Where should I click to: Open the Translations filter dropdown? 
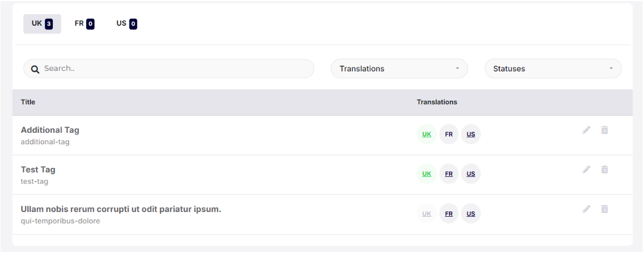(x=399, y=69)
